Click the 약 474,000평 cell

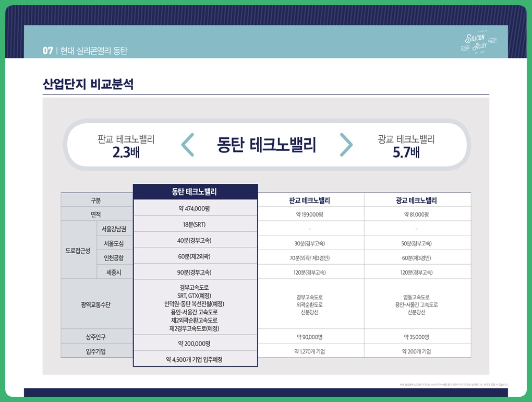pyautogui.click(x=195, y=208)
